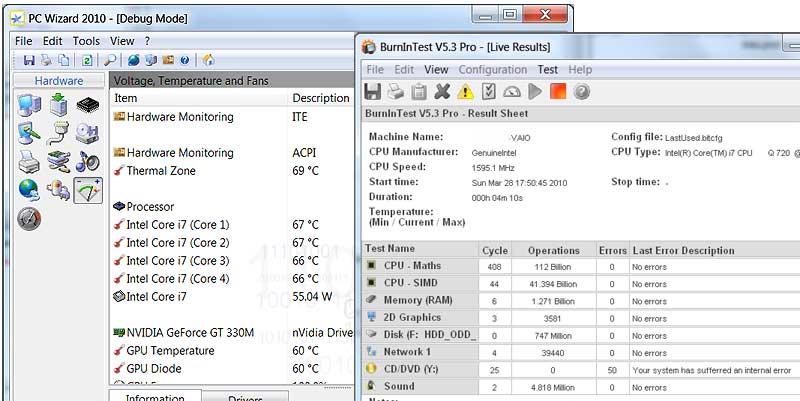Click the Save icon in PC Wizard toolbar
Screen dimensions: 800x401
point(29,60)
